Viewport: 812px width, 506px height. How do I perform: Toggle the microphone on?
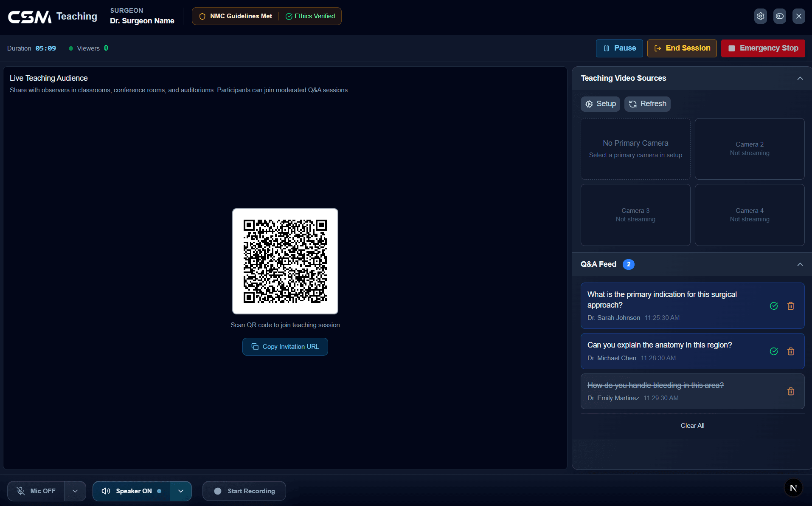point(36,491)
